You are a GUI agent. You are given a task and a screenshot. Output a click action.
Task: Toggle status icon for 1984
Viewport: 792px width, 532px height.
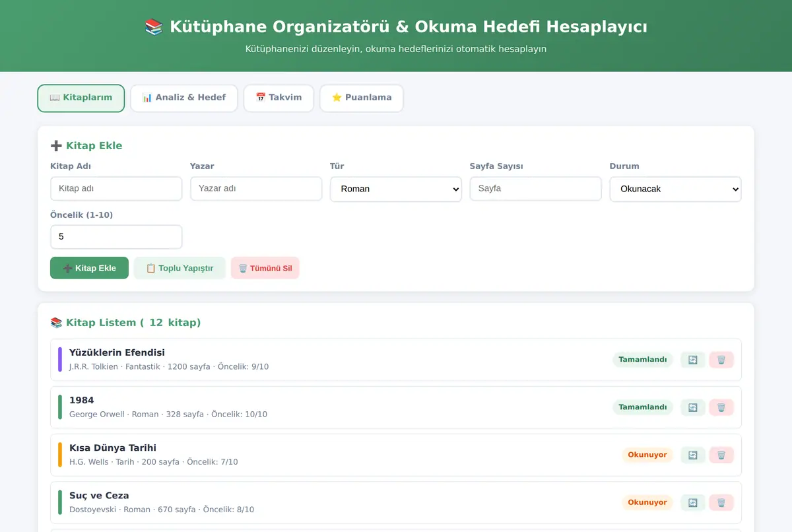[693, 407]
